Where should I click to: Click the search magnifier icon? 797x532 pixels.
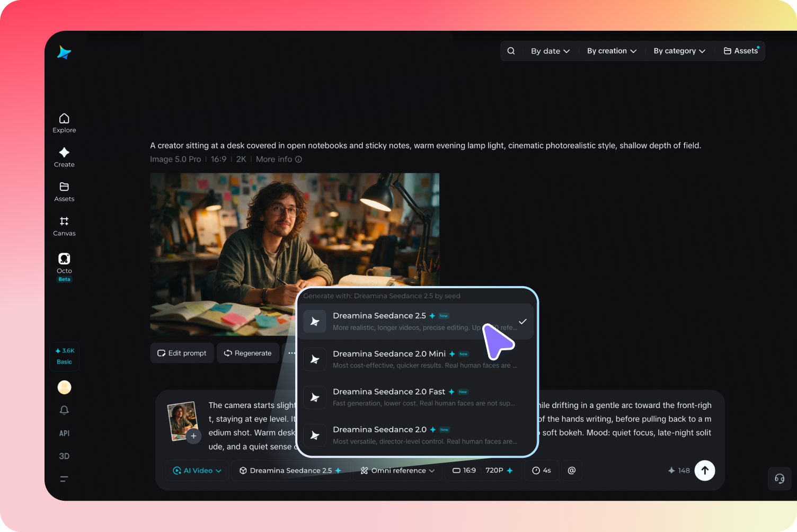click(x=511, y=51)
